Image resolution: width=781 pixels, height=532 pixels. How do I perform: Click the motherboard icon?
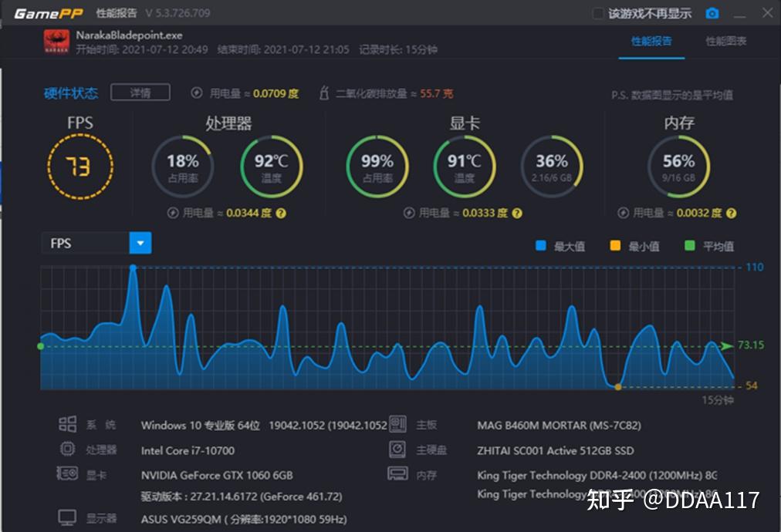pyautogui.click(x=397, y=424)
